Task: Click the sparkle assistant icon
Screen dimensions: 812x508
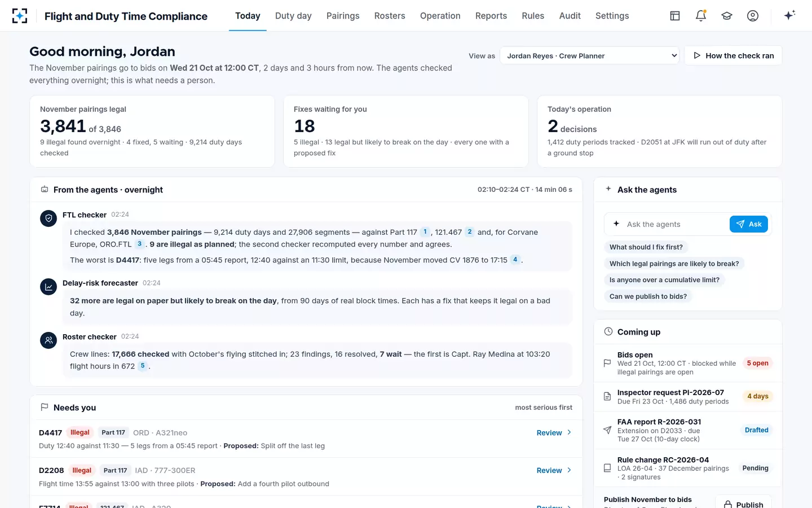Action: [x=789, y=15]
